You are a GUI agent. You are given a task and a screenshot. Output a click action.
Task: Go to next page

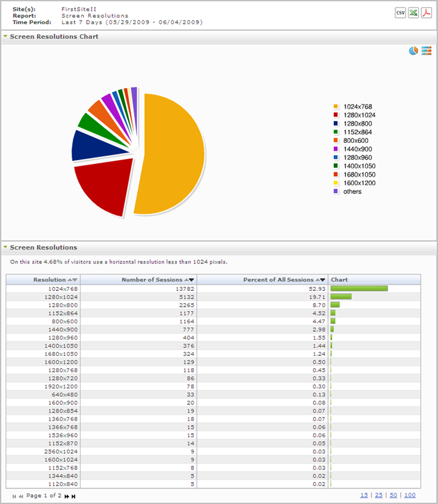pyautogui.click(x=66, y=496)
